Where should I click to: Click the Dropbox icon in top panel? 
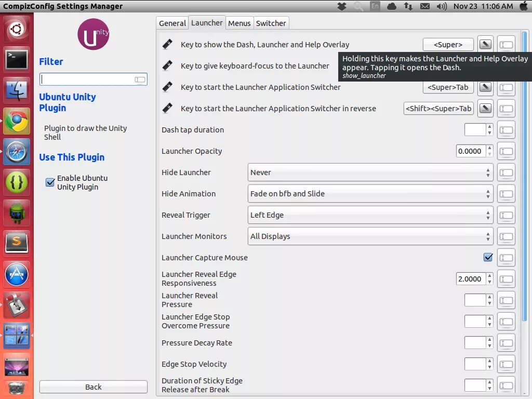[342, 6]
